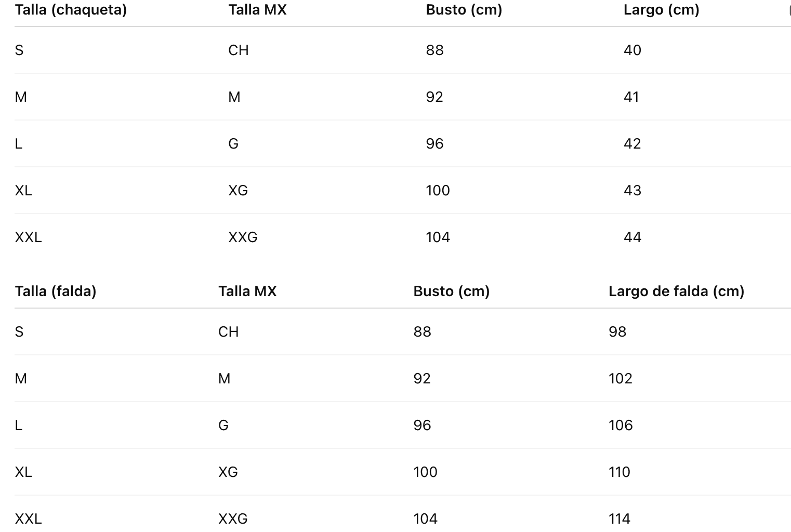791x532 pixels.
Task: Click the "Largo (cm)" header in jacket table
Action: (x=661, y=10)
